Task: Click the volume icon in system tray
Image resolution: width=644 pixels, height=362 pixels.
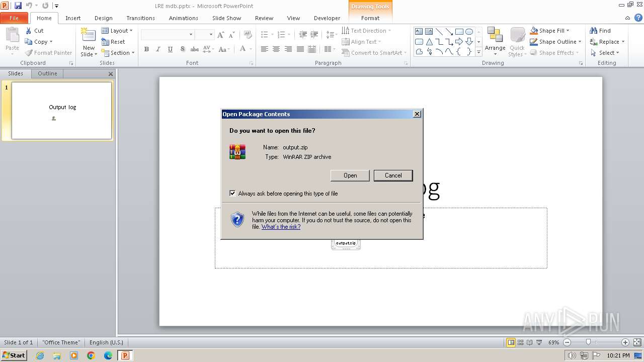Action: tap(572, 355)
